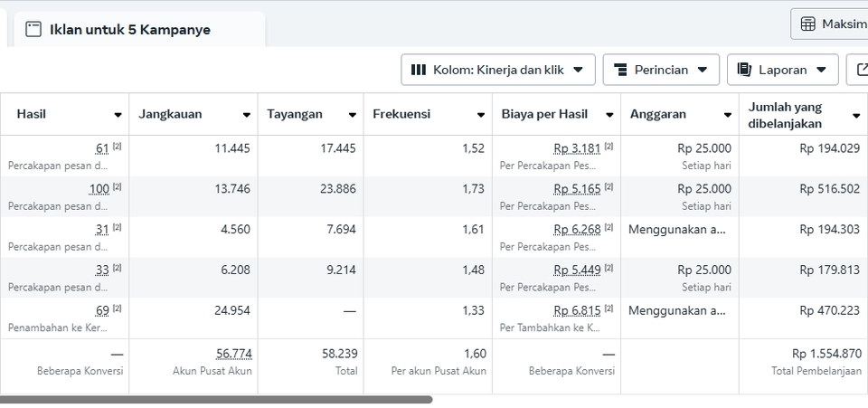This screenshot has height=408, width=868.
Task: Expand the Jangkauan column header menu
Action: pyautogui.click(x=247, y=115)
